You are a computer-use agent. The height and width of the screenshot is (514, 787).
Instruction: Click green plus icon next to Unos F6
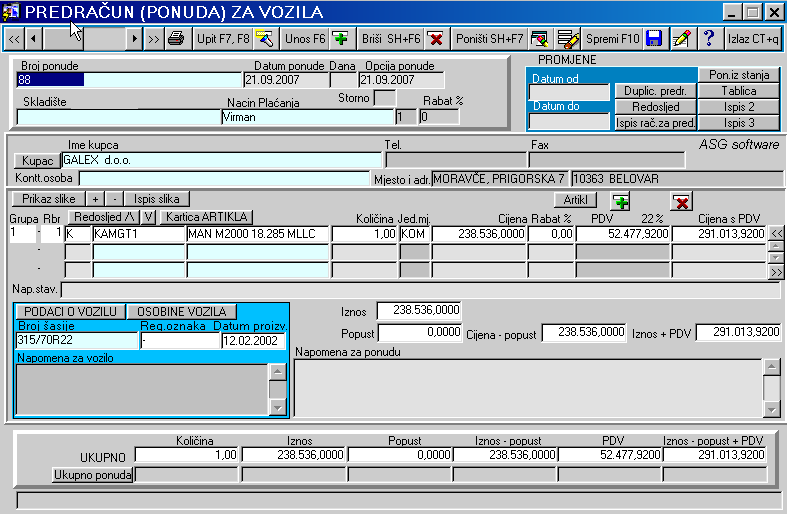click(x=341, y=39)
